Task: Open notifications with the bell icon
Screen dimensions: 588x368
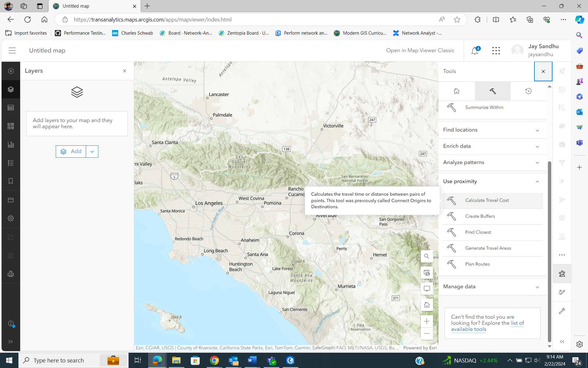Action: pyautogui.click(x=474, y=51)
